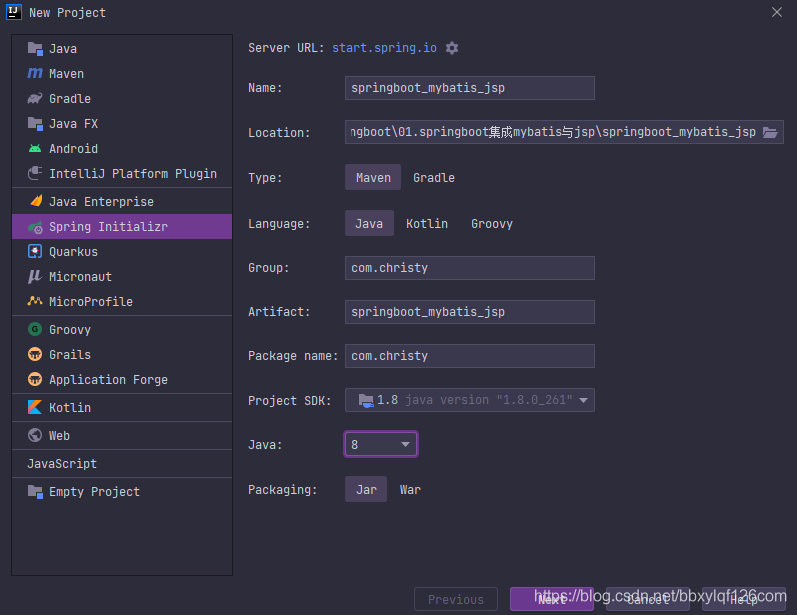This screenshot has width=797, height=615.
Task: Open the Java version dropdown
Action: 381,444
